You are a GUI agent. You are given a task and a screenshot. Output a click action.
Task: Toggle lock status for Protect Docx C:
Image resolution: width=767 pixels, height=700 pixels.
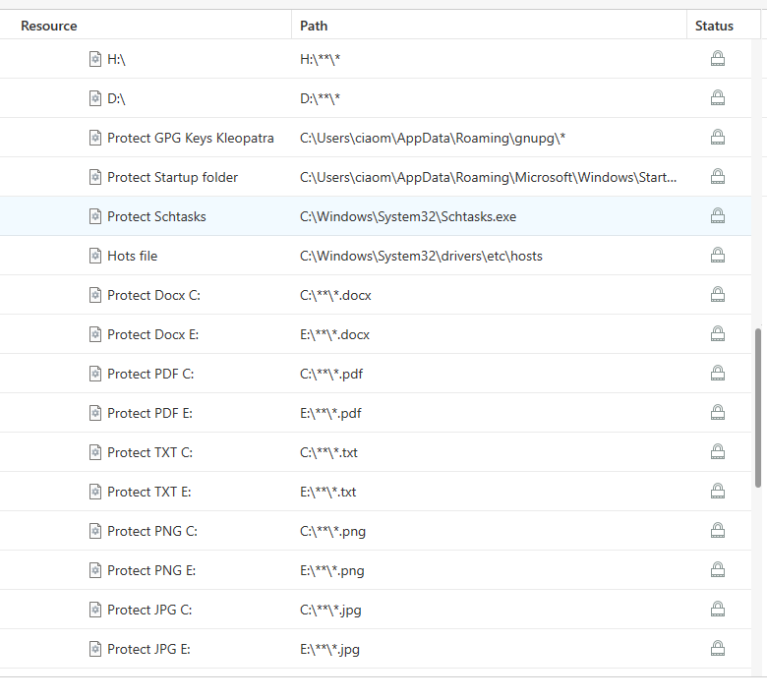(718, 295)
